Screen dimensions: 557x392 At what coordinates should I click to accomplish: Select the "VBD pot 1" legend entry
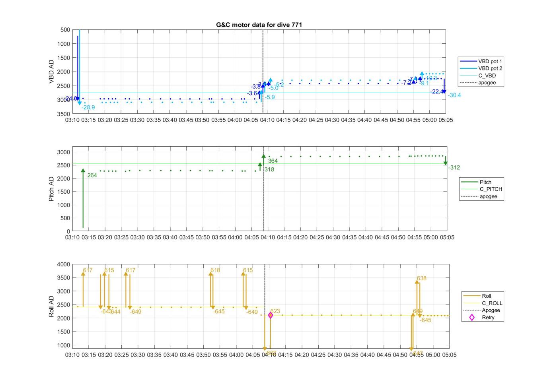click(x=481, y=61)
